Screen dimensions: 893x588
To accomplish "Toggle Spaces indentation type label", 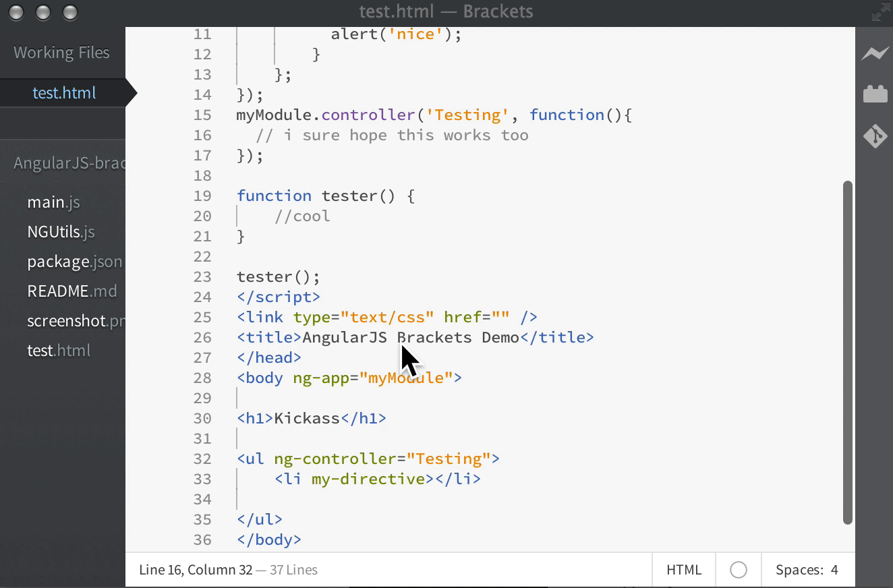I will 799,570.
